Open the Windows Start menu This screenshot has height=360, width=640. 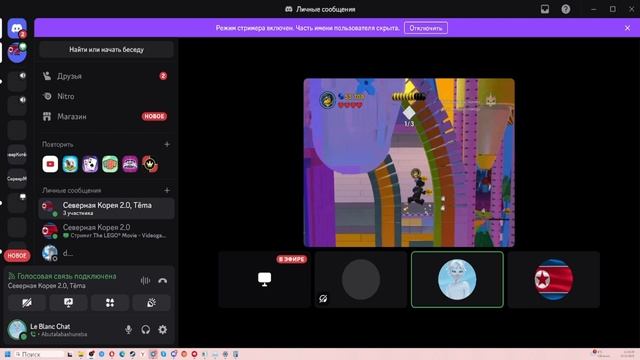click(x=8, y=354)
